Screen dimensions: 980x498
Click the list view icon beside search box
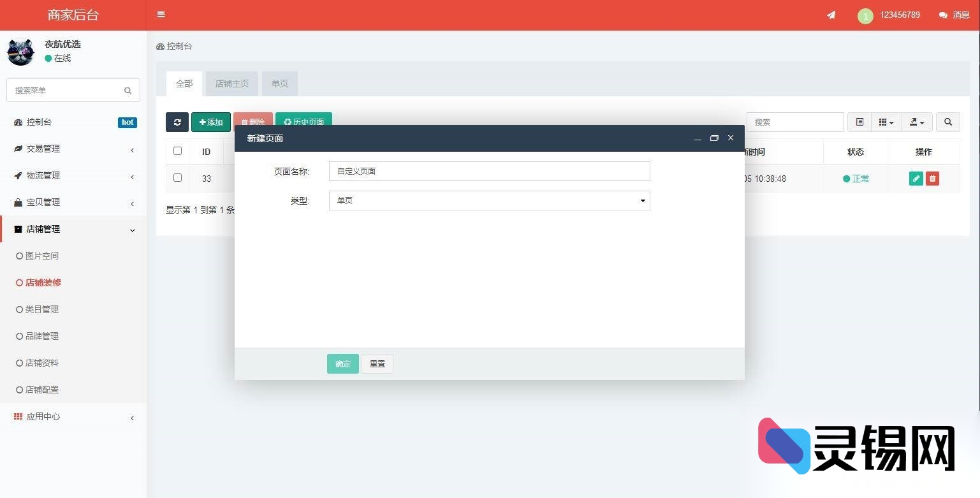[x=859, y=122]
